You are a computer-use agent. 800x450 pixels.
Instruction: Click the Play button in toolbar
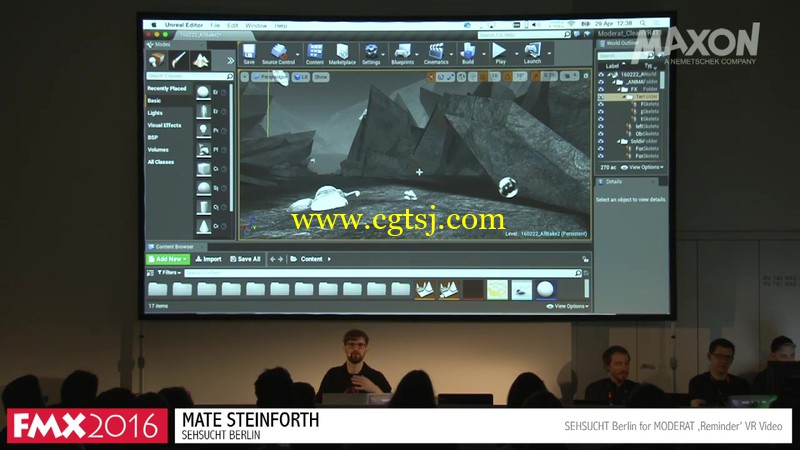pyautogui.click(x=500, y=53)
